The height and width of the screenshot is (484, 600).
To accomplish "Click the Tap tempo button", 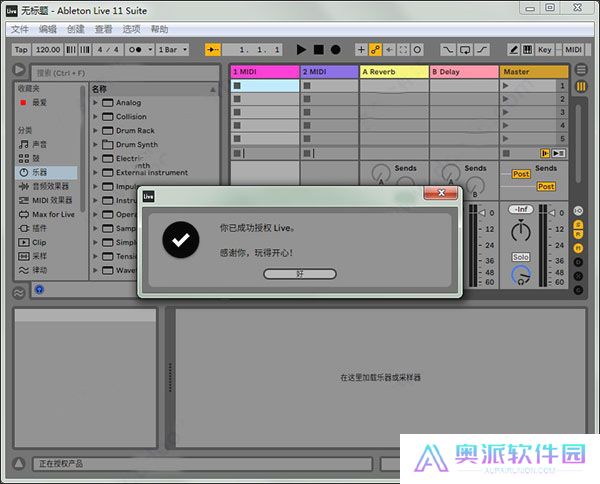I will (x=21, y=50).
